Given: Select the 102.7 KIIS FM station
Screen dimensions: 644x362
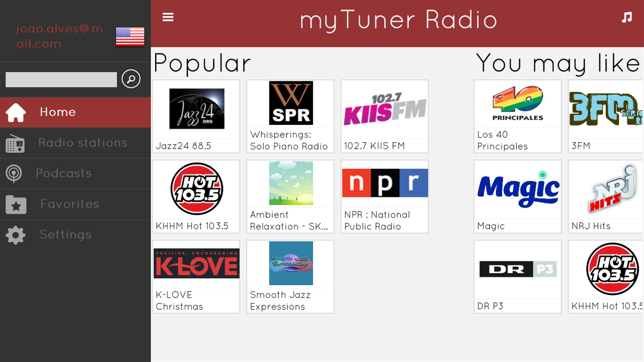Looking at the screenshot, I should click(385, 116).
